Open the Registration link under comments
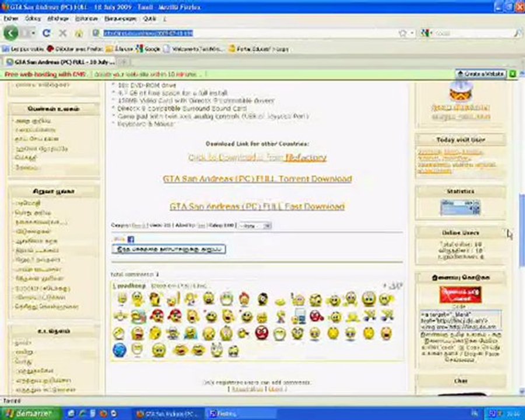 [x=247, y=389]
